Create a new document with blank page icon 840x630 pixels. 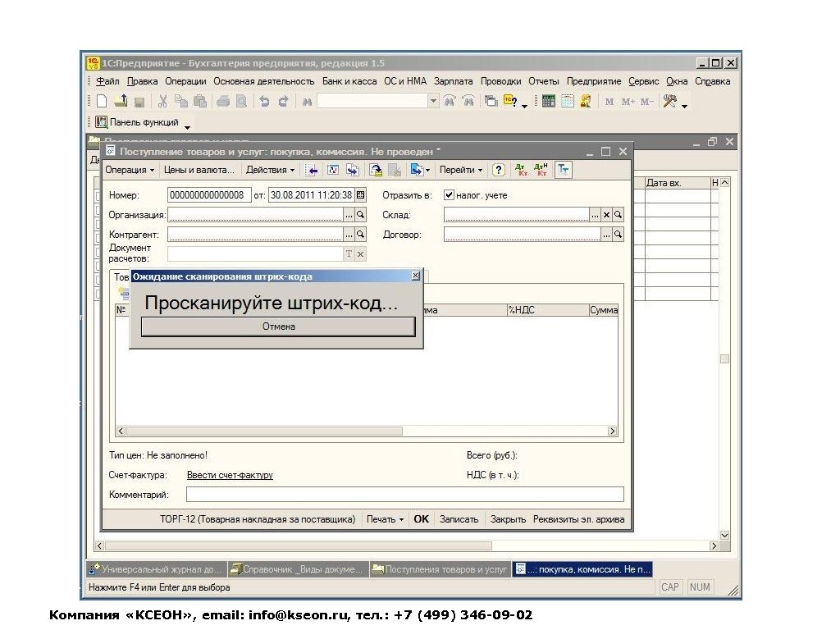(x=102, y=101)
